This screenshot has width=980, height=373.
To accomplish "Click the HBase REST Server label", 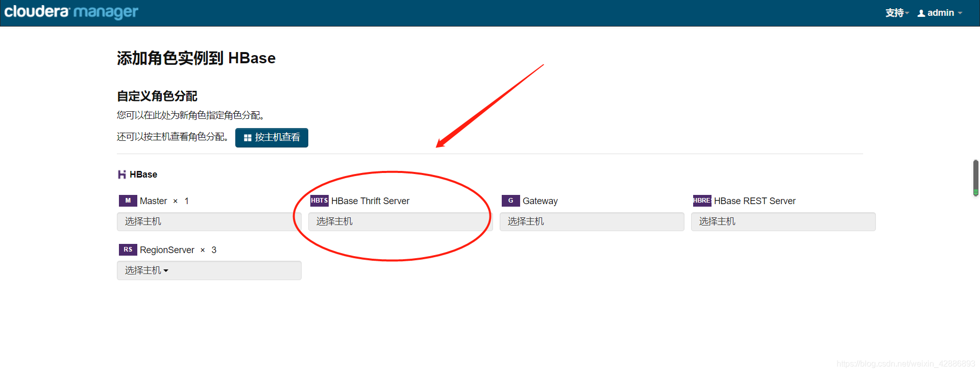I will [x=755, y=201].
